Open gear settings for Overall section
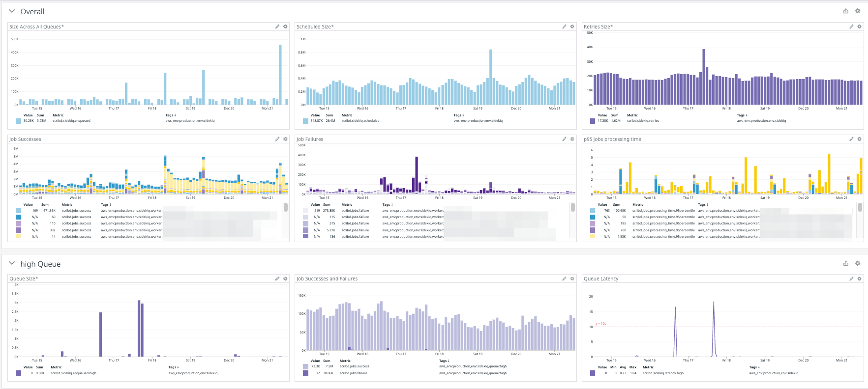This screenshot has height=389, width=868. click(858, 11)
